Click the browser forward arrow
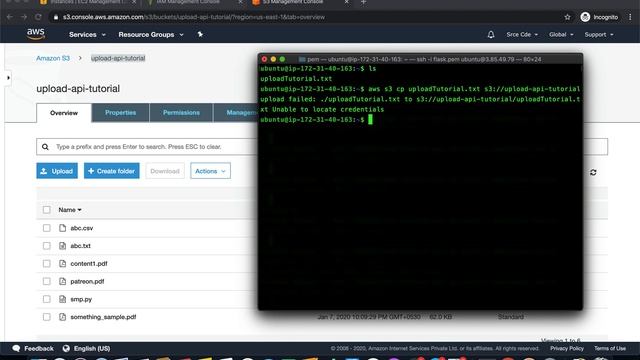 (x=24, y=17)
